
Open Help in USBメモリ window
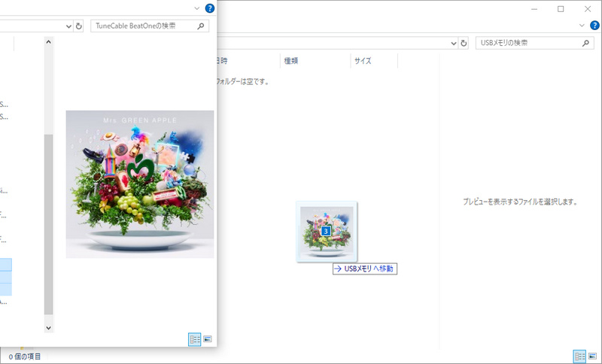[x=594, y=26]
